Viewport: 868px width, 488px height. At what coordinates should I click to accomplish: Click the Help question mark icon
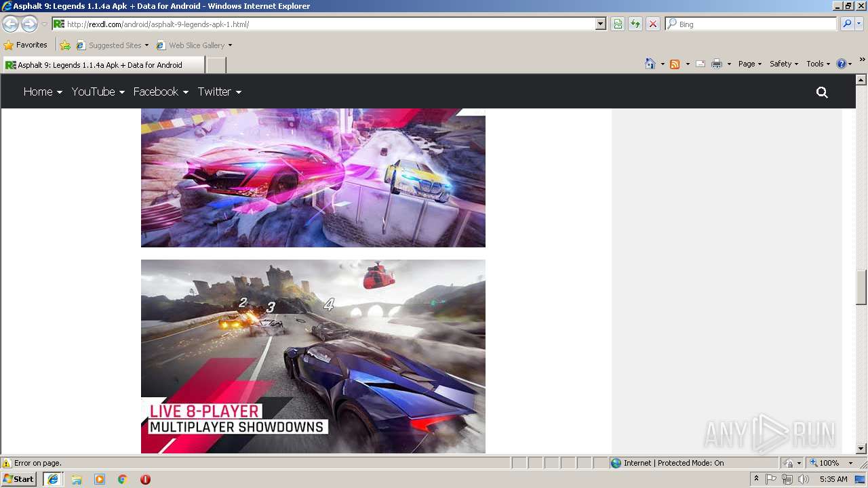pos(842,64)
